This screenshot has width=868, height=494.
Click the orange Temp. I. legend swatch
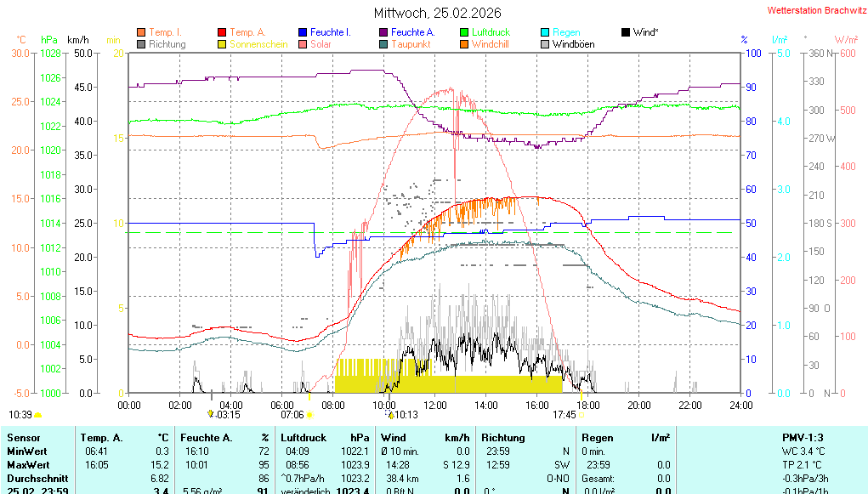point(141,32)
